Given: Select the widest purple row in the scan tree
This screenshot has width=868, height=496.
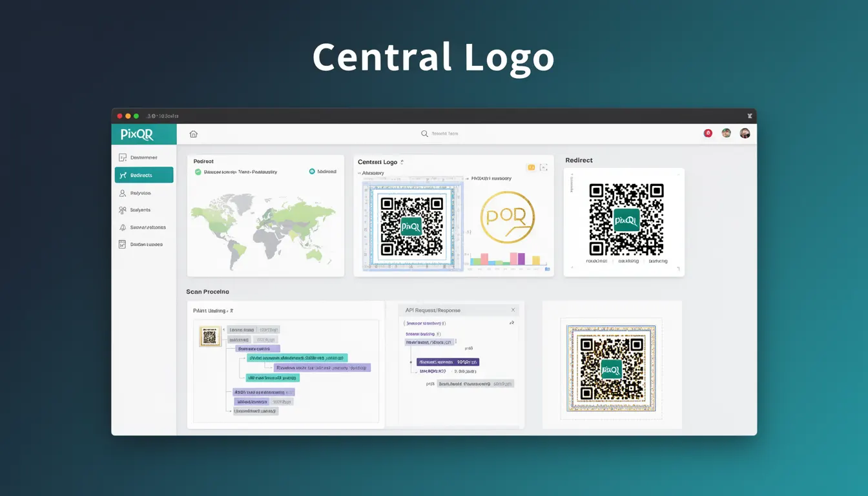Looking at the screenshot, I should click(x=322, y=367).
